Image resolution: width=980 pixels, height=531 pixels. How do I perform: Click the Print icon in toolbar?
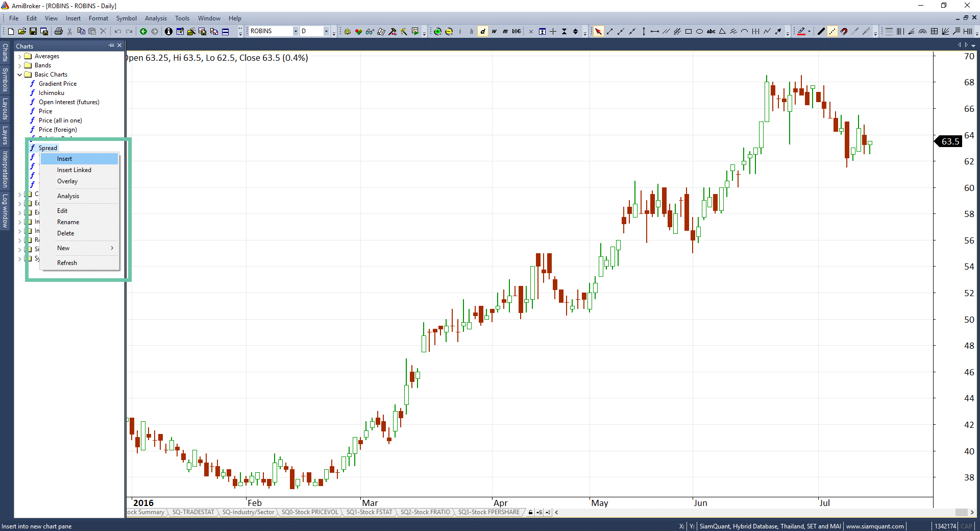coord(59,32)
